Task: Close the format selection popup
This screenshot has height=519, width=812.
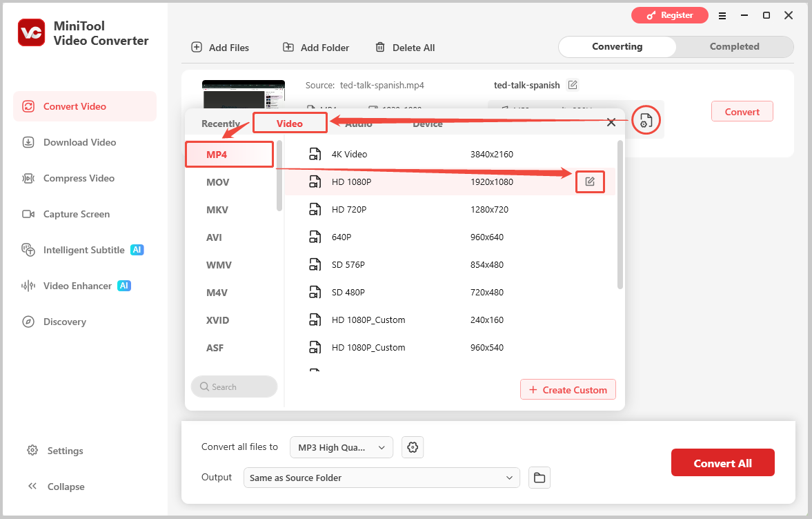Action: coord(611,122)
